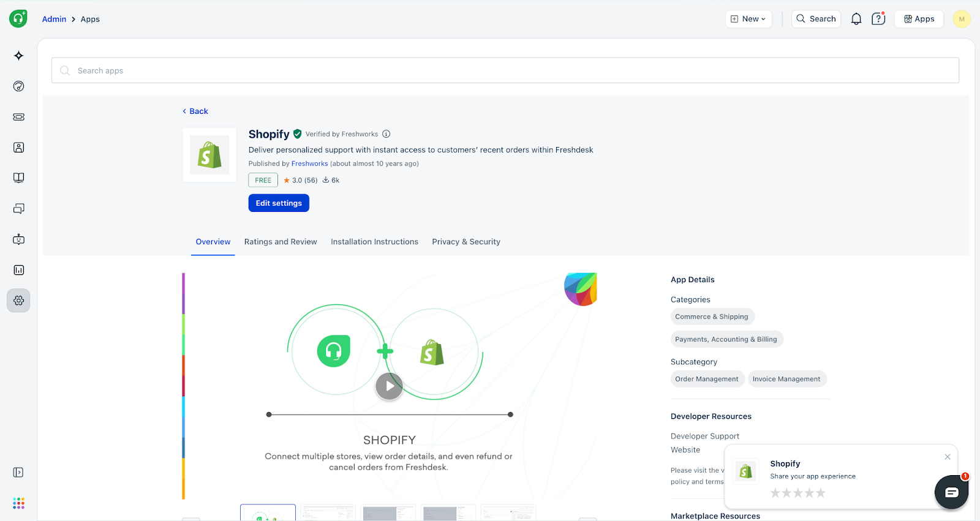Open the Contacts icon in sidebar

19,148
